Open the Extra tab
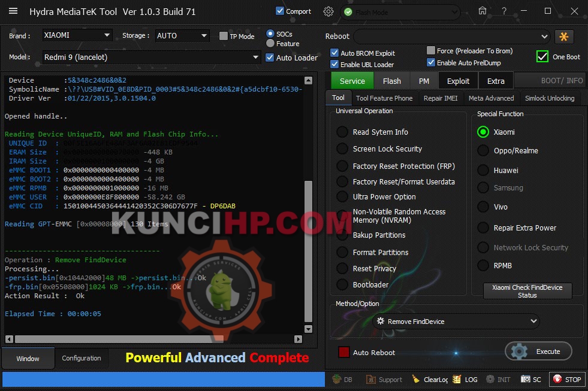588x391 pixels. [x=496, y=81]
